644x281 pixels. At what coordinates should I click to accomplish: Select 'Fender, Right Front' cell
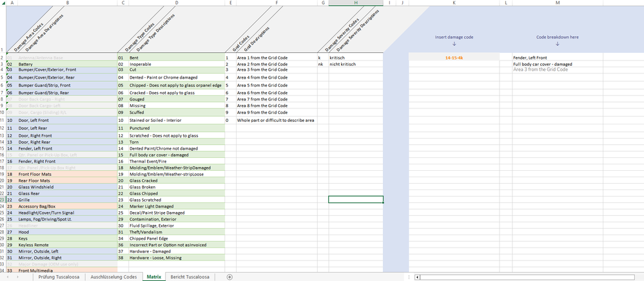pos(67,162)
